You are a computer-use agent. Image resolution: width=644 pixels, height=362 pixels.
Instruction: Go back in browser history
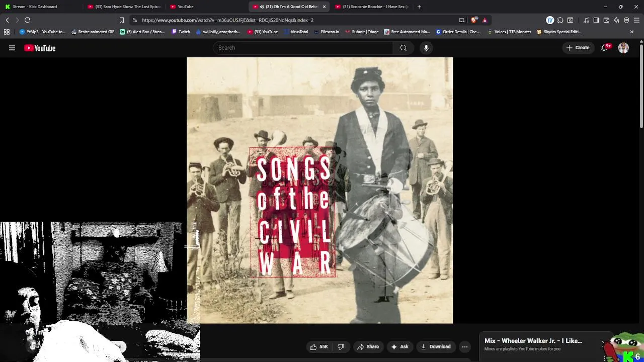click(x=8, y=20)
